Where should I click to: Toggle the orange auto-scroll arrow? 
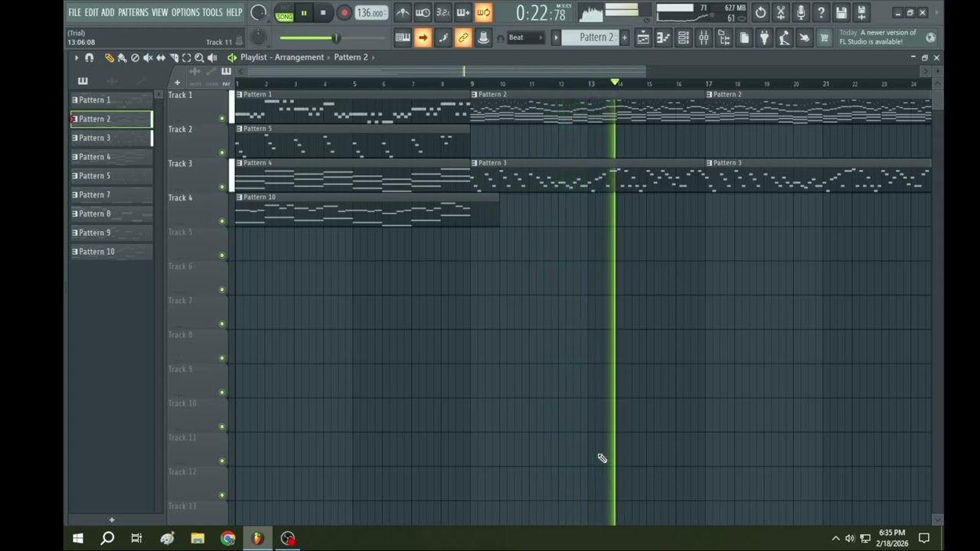pos(423,37)
